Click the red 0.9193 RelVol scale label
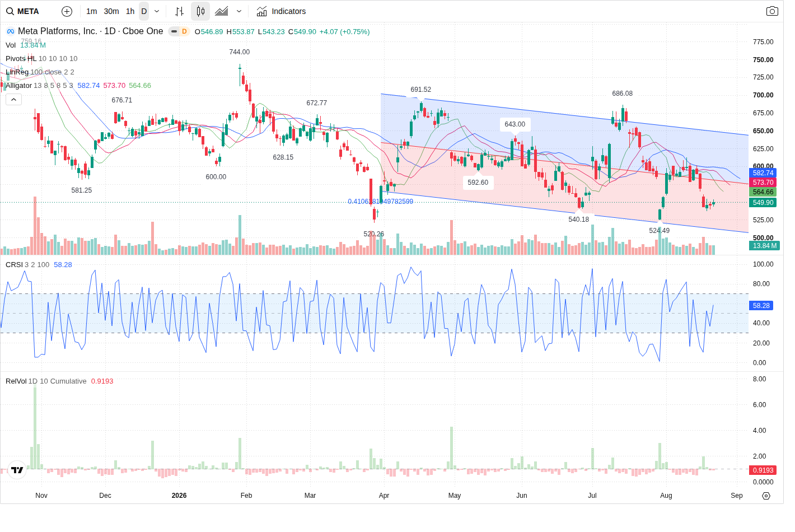 click(x=763, y=470)
